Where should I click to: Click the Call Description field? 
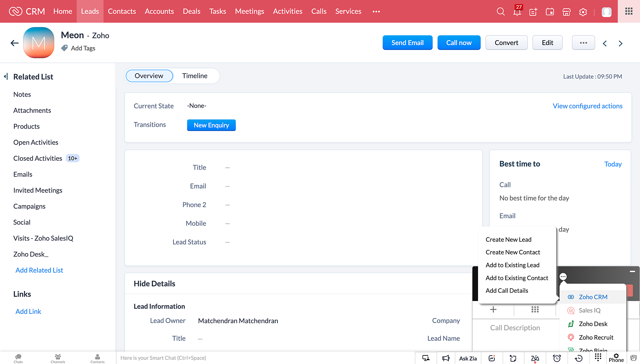[515, 328]
